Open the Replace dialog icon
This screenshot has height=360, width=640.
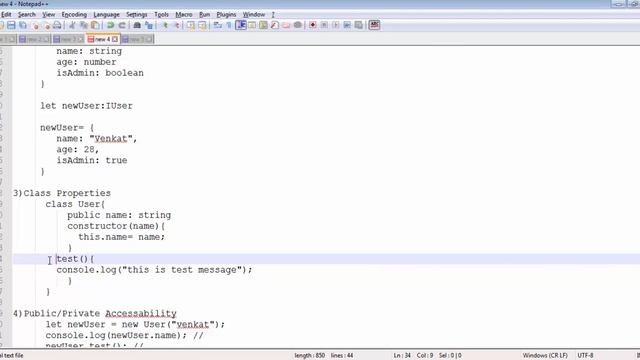(149, 25)
